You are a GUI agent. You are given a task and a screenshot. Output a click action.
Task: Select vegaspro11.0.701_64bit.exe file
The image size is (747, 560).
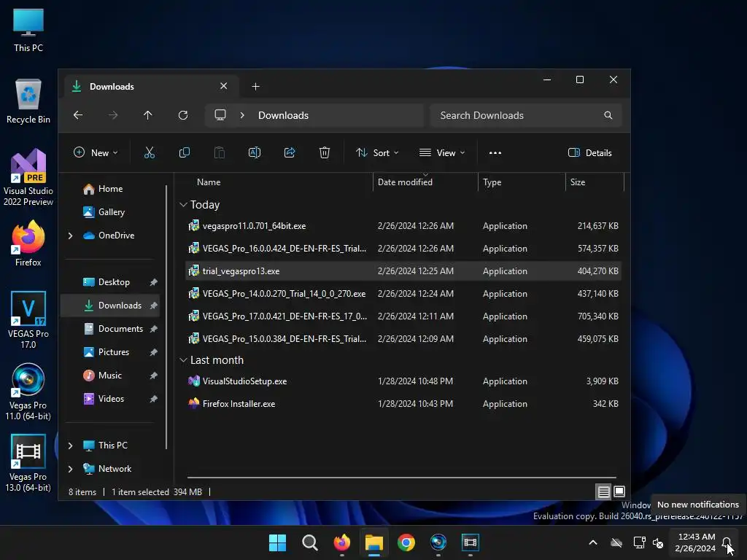(403, 226)
